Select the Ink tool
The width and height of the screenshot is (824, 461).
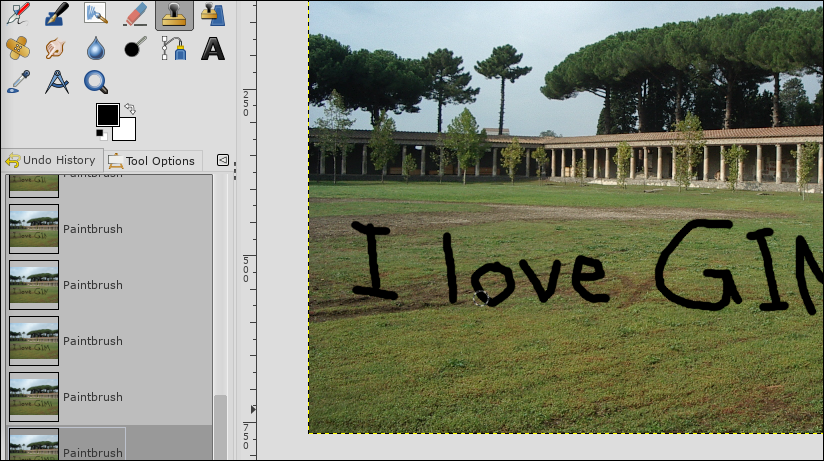tap(57, 14)
